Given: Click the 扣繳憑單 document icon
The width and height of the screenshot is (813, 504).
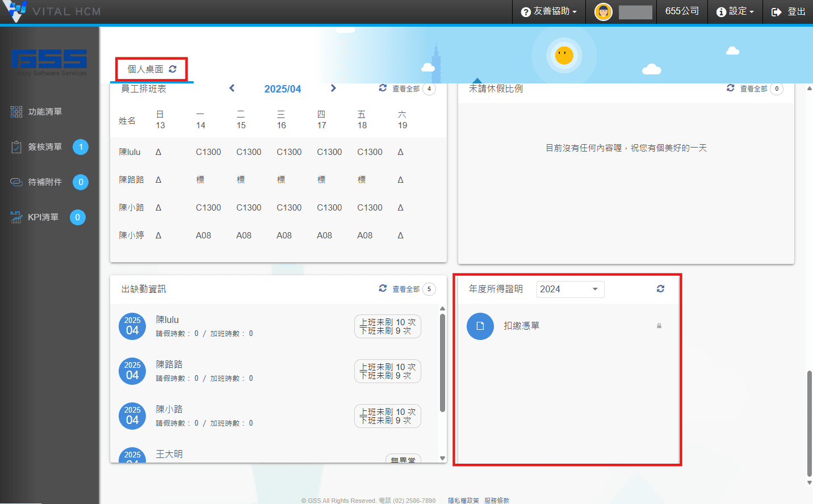Looking at the screenshot, I should point(480,326).
